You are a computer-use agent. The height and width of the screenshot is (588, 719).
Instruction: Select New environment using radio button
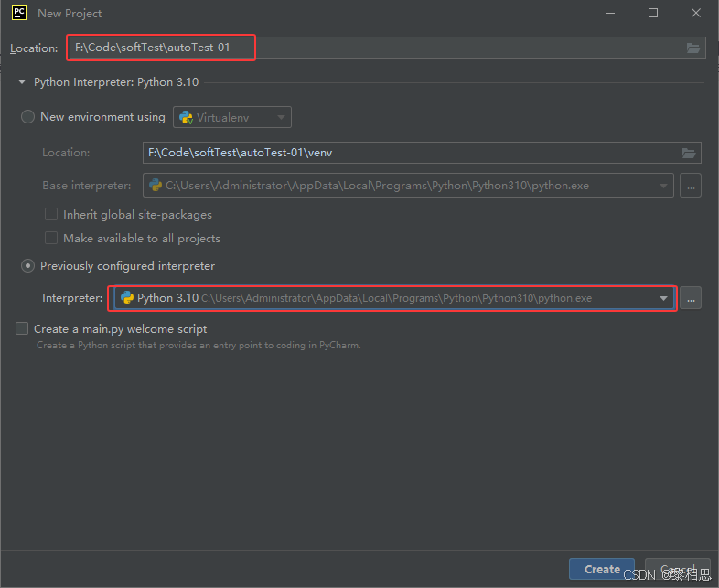[28, 117]
